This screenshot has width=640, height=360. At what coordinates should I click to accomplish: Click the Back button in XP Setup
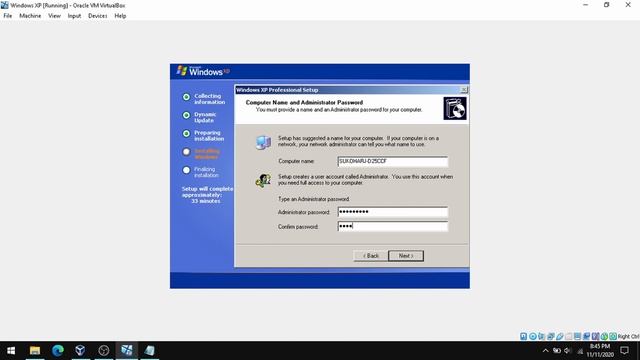click(x=371, y=256)
